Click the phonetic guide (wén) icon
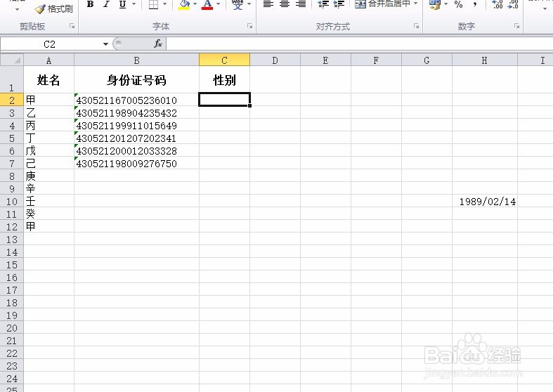Image resolution: width=553 pixels, height=392 pixels. click(x=238, y=4)
